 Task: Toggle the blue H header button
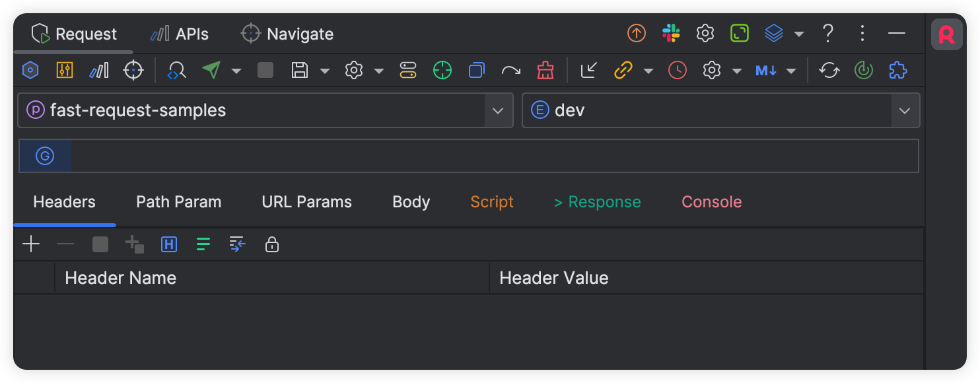click(x=169, y=245)
